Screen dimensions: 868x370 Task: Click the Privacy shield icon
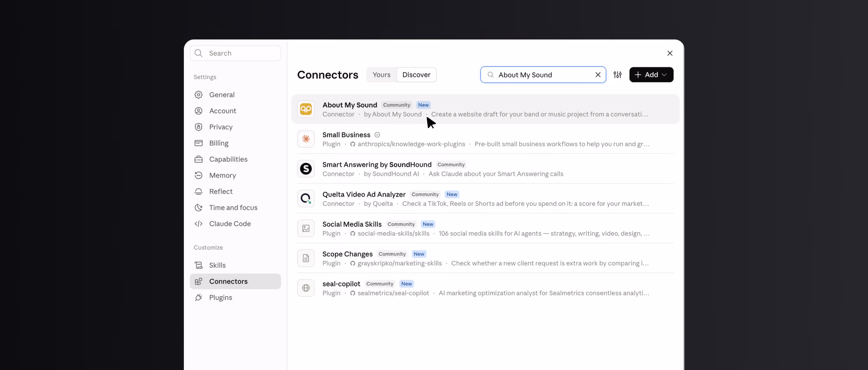point(199,127)
